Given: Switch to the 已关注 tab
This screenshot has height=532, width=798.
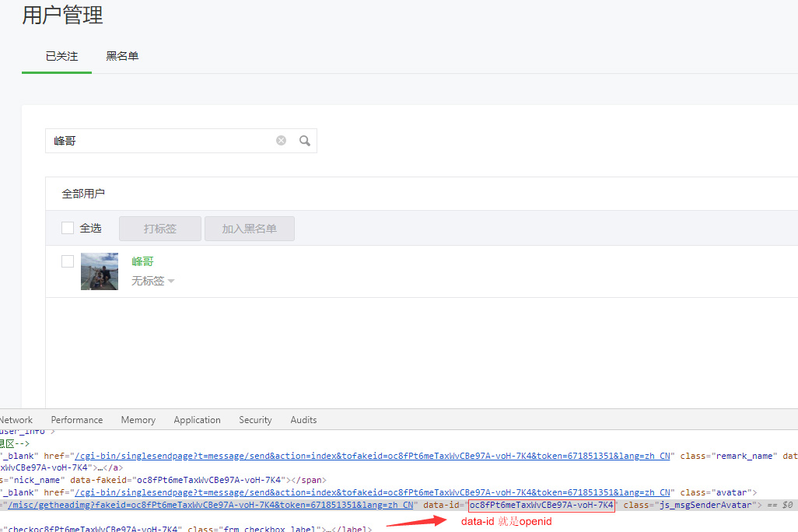Looking at the screenshot, I should click(x=61, y=57).
